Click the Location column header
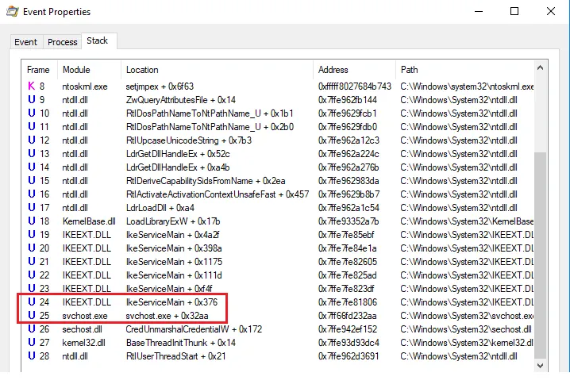The width and height of the screenshot is (570, 392). point(142,70)
